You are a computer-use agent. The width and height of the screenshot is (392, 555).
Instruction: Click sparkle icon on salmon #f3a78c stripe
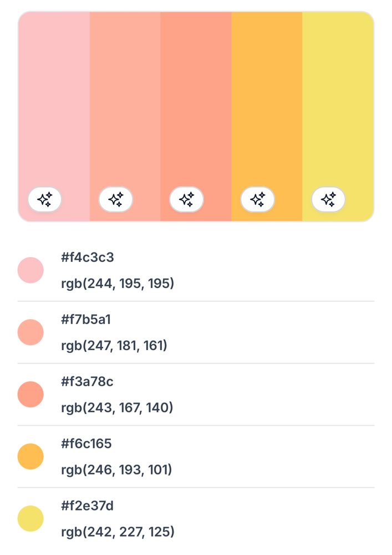(186, 199)
